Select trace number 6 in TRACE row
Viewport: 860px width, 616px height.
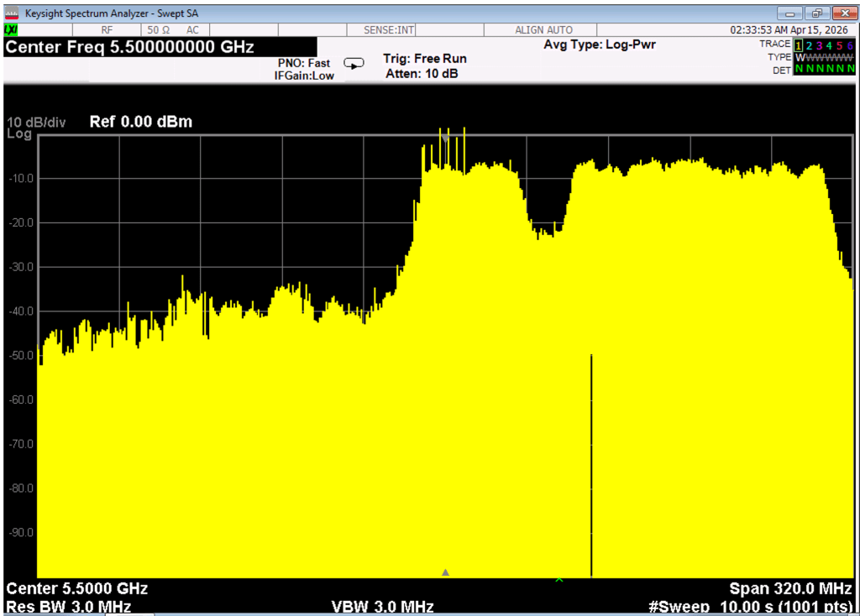tap(848, 44)
